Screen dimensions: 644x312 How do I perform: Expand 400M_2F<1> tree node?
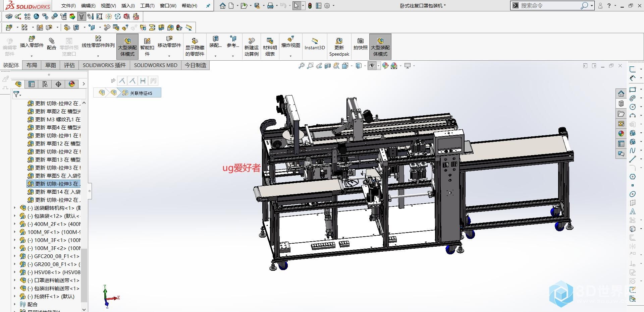click(x=15, y=224)
